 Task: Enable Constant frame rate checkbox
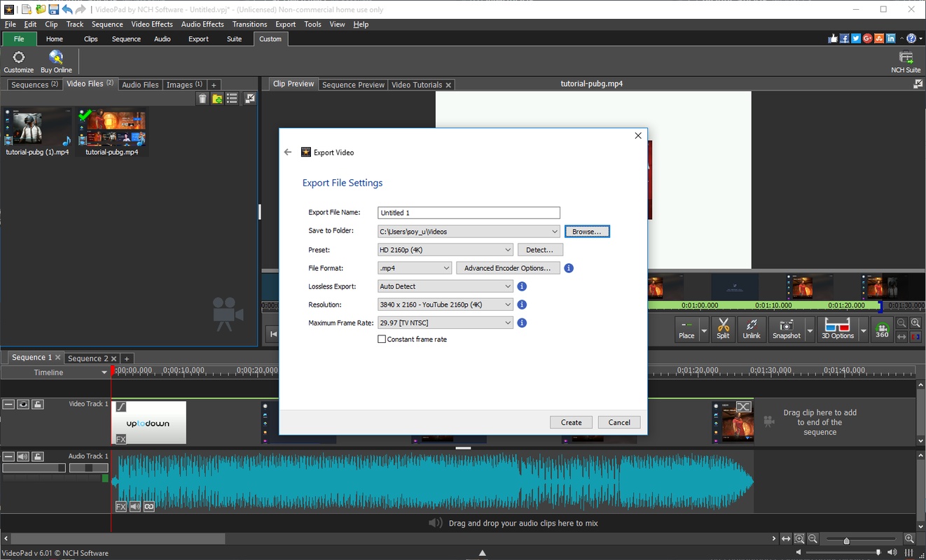click(382, 339)
